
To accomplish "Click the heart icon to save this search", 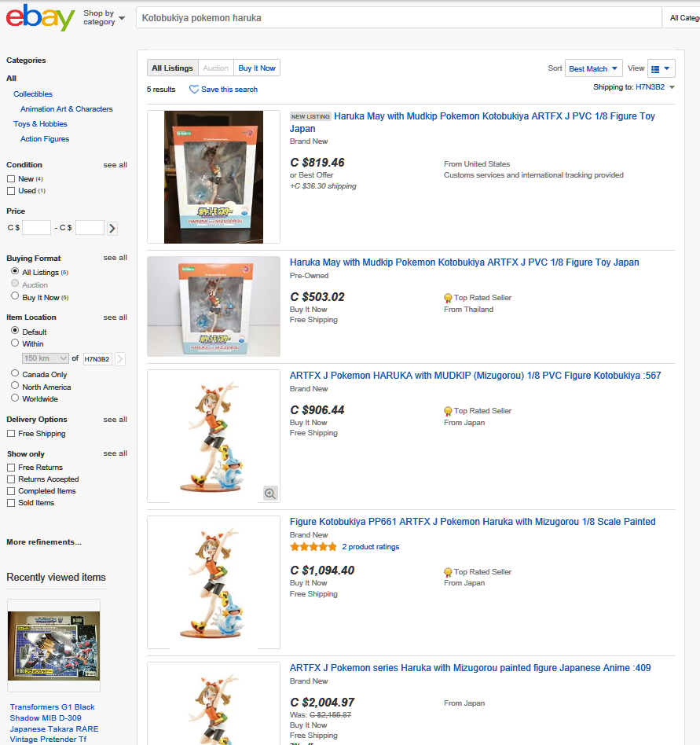I will click(194, 90).
